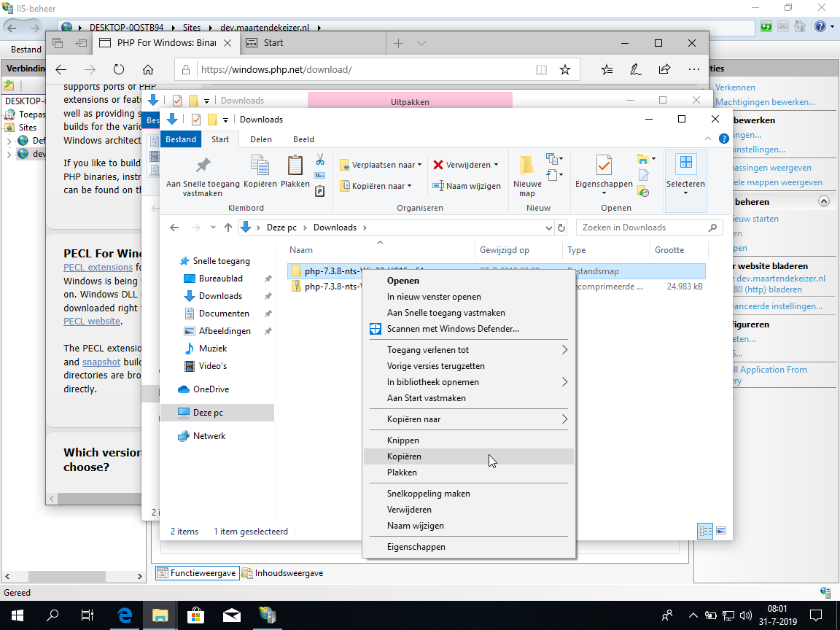
Task: Open the Bestand tab in Explorer
Action: (x=181, y=139)
